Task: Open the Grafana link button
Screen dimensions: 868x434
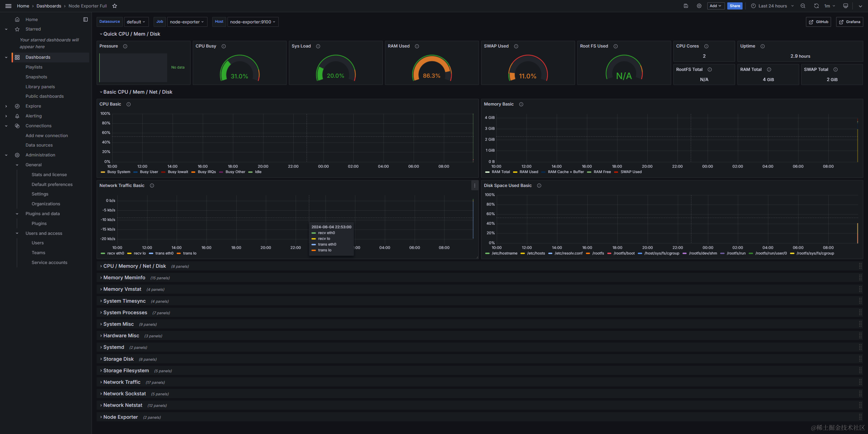Action: (x=850, y=22)
